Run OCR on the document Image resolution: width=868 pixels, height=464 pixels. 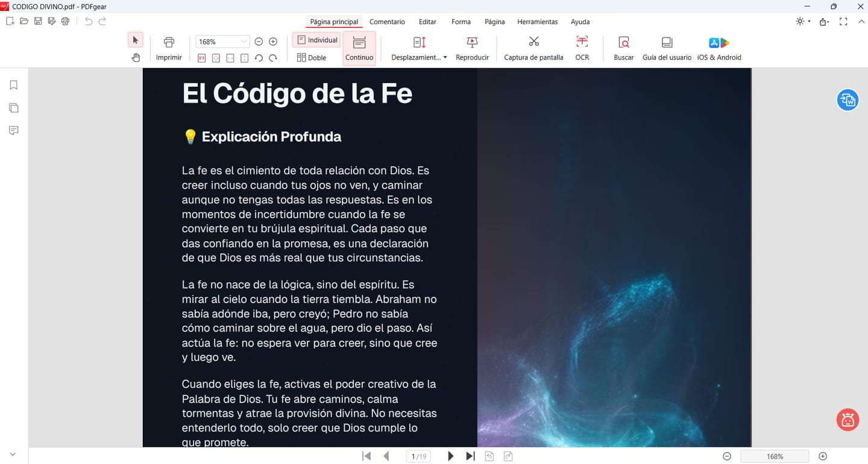(x=582, y=48)
